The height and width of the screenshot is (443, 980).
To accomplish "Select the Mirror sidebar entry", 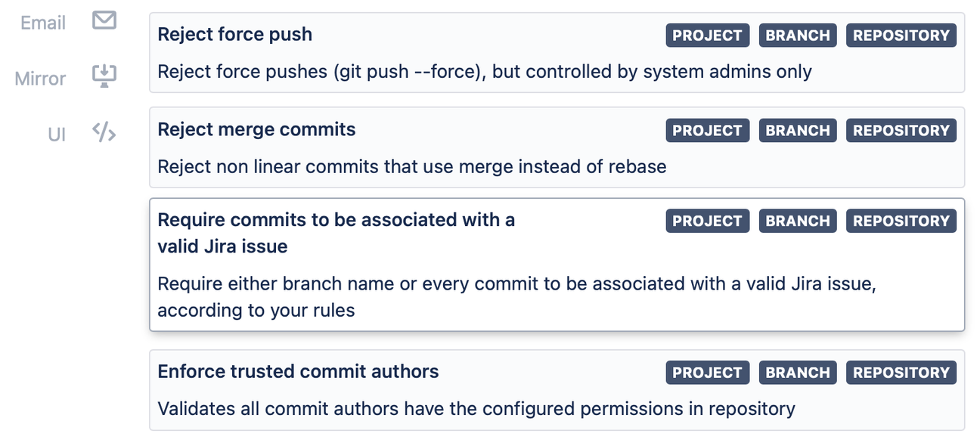I will coord(39,78).
